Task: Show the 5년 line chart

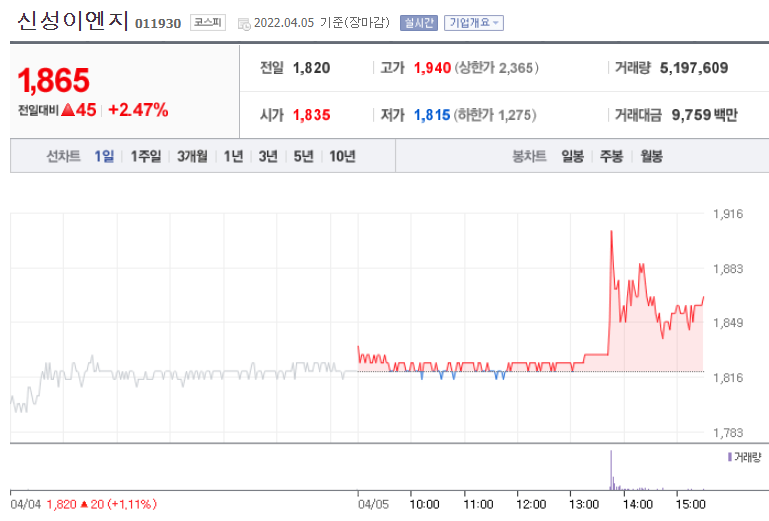Action: [x=303, y=156]
